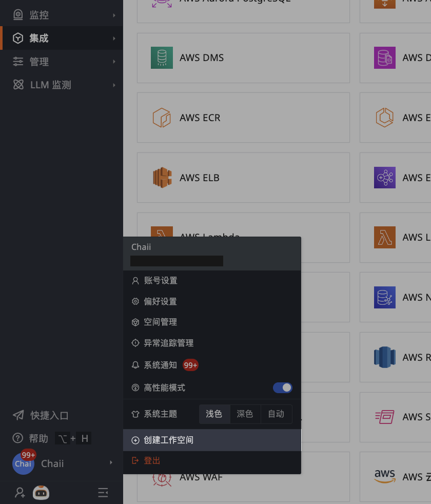Click the robot assistant icon in sidebar
The width and height of the screenshot is (431, 504).
pyautogui.click(x=41, y=493)
